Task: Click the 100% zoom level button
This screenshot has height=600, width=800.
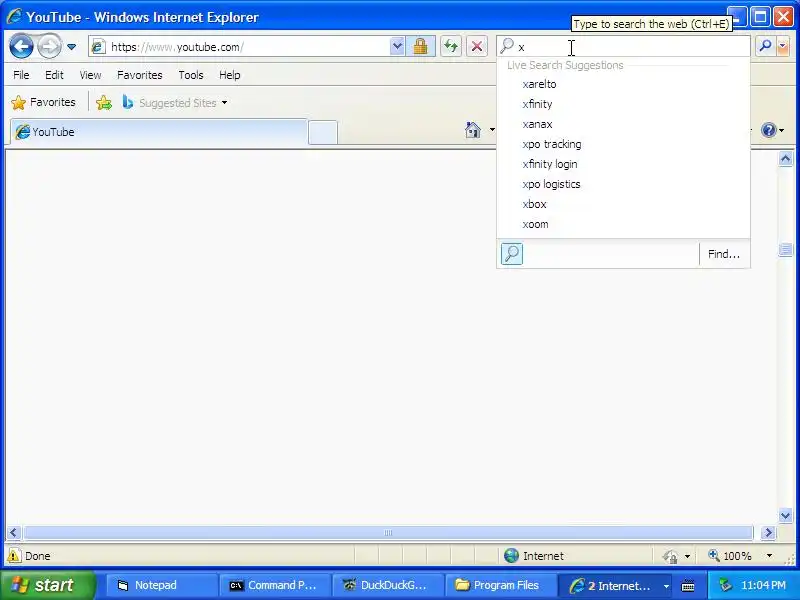Action: [x=731, y=556]
